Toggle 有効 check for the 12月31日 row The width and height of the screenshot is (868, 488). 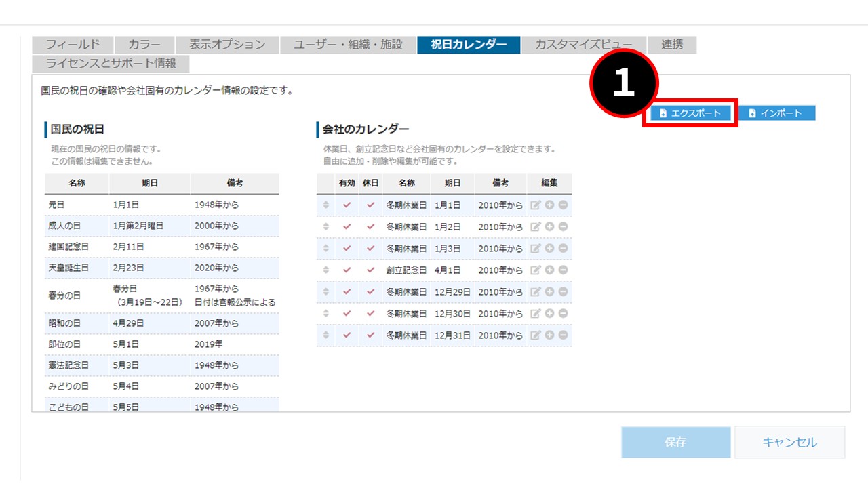coord(347,335)
